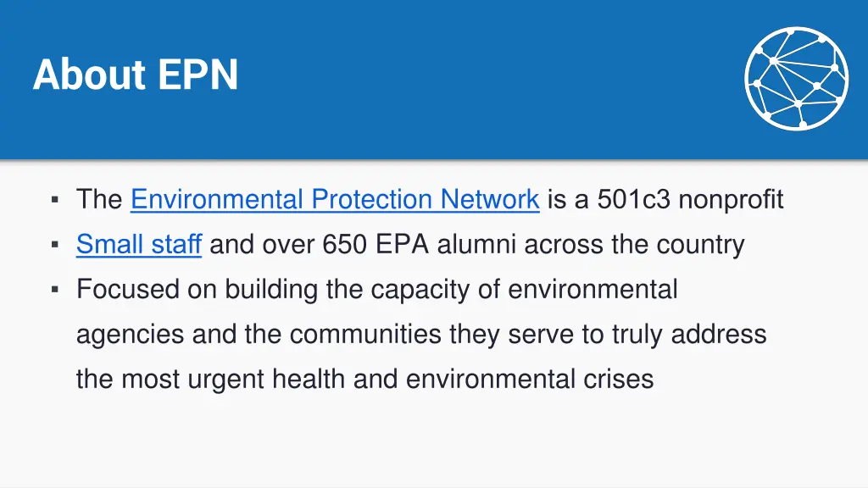Viewport: 868px width, 488px height.
Task: Click the EPN globe network logo
Action: (797, 78)
